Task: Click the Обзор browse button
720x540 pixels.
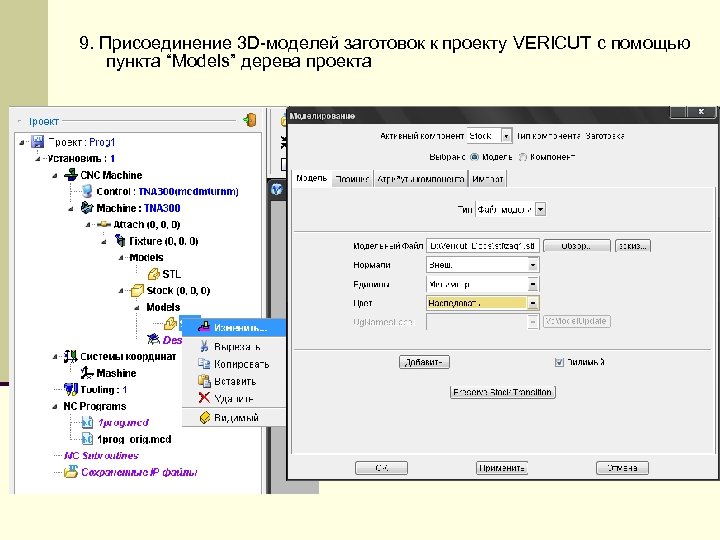Action: [577, 246]
